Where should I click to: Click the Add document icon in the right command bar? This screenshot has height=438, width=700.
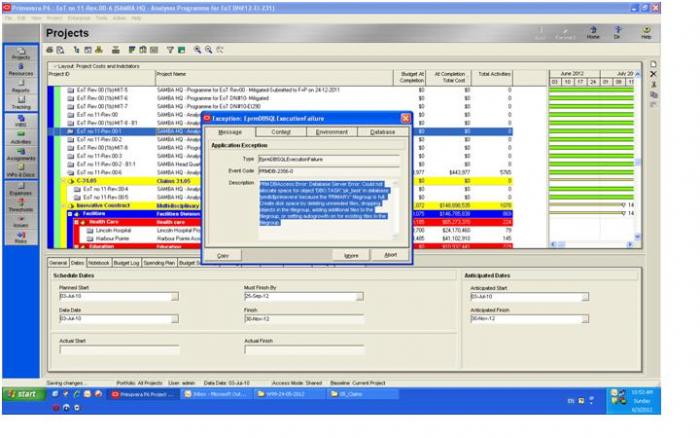[x=653, y=64]
